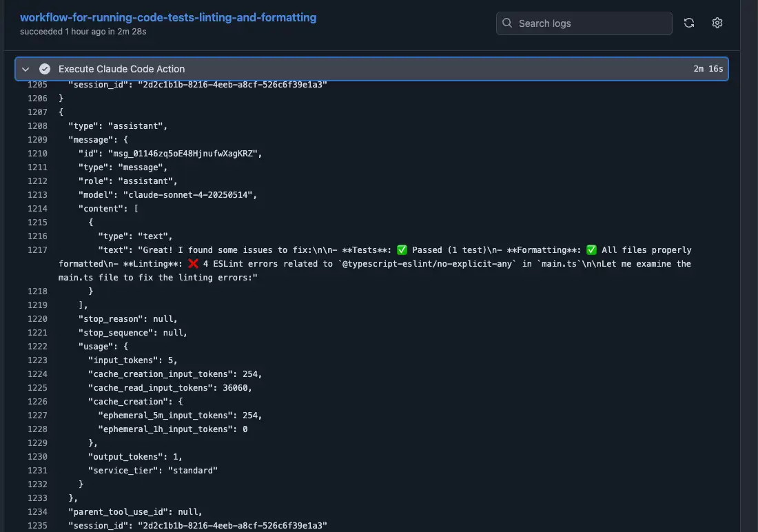Click the "ephemeral_5m_input_tokens": 254 line
The width and height of the screenshot is (758, 532).
(180, 416)
